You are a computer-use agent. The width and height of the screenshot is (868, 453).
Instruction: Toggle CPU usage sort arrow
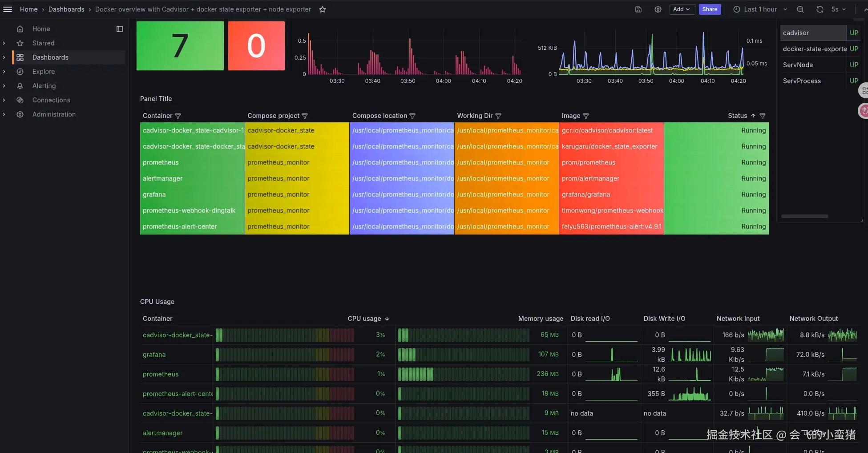pyautogui.click(x=387, y=319)
